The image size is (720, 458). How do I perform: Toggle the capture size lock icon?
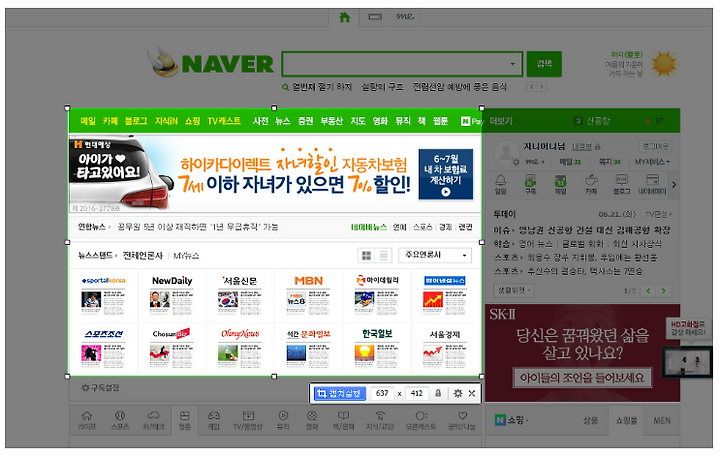click(438, 393)
